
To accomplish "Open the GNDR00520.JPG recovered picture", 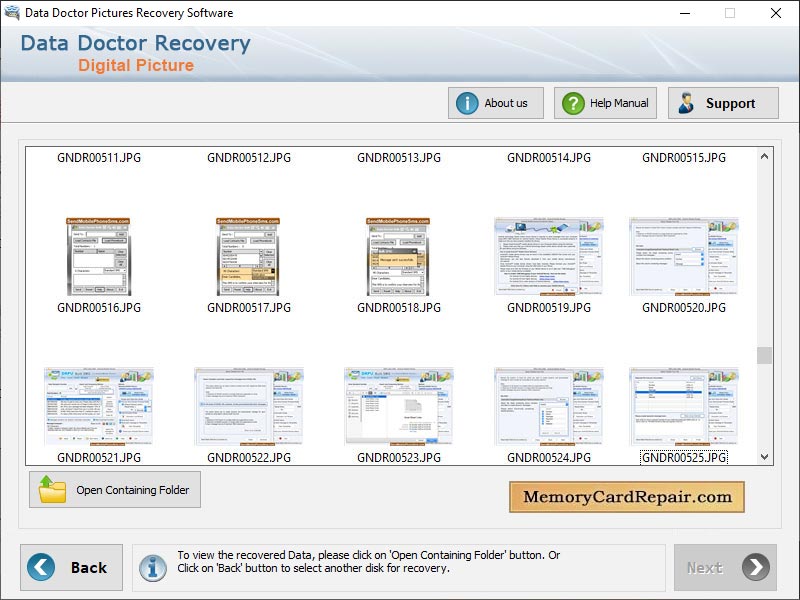I will coord(684,253).
